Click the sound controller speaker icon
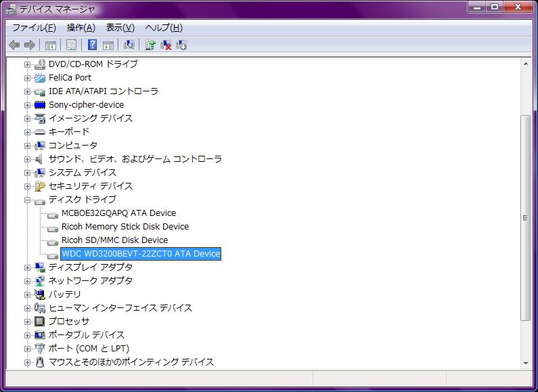 point(40,159)
